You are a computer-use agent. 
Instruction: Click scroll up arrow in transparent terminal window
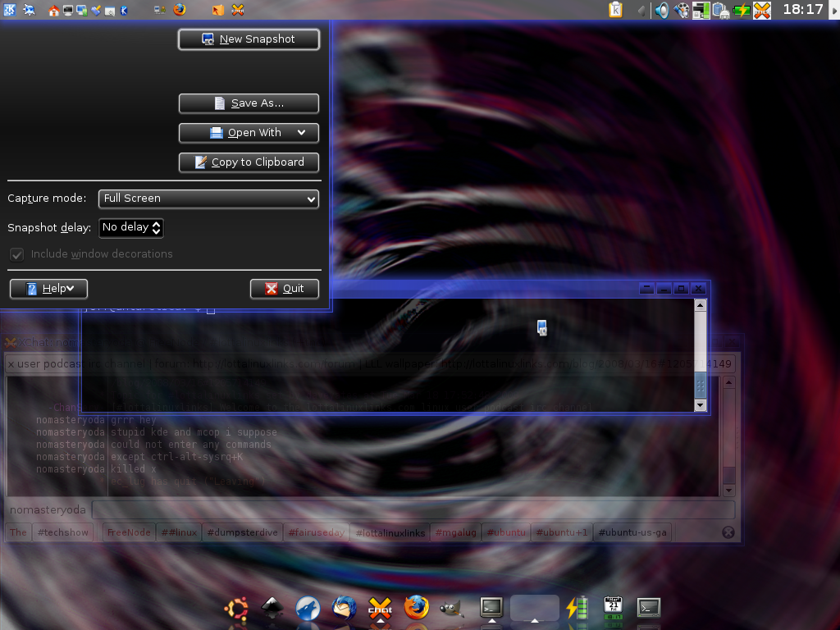pyautogui.click(x=701, y=305)
